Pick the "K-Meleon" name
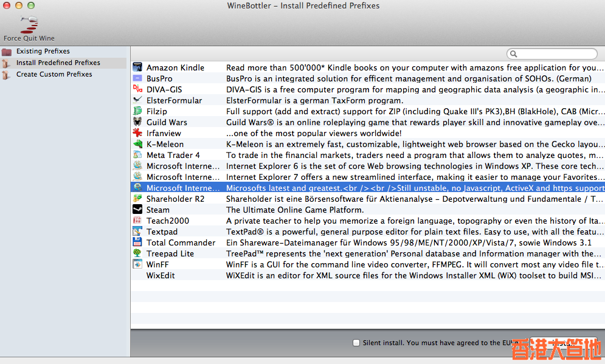Viewport: 605px width, 364px height. [x=165, y=144]
